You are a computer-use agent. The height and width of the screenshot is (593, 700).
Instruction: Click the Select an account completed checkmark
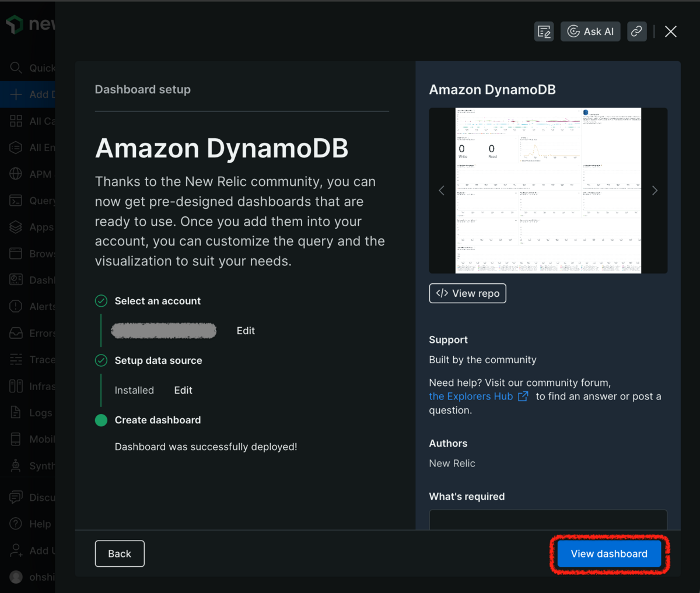100,301
